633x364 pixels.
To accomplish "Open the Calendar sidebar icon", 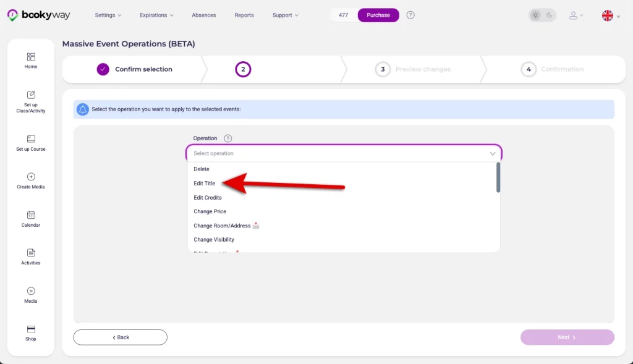I will coord(31,215).
